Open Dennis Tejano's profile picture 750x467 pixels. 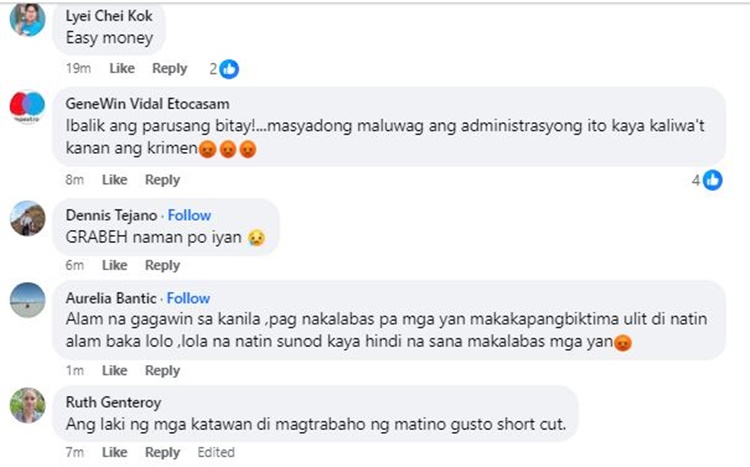pos(27,218)
